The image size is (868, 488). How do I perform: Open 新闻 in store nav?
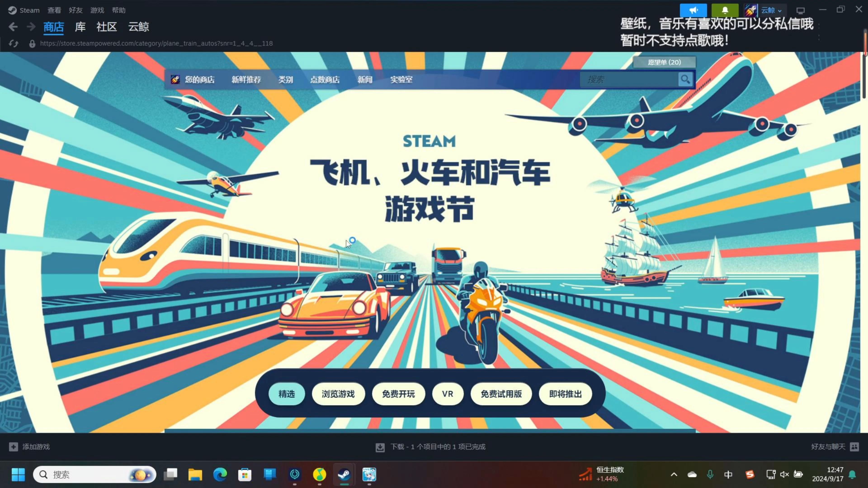[x=365, y=80]
